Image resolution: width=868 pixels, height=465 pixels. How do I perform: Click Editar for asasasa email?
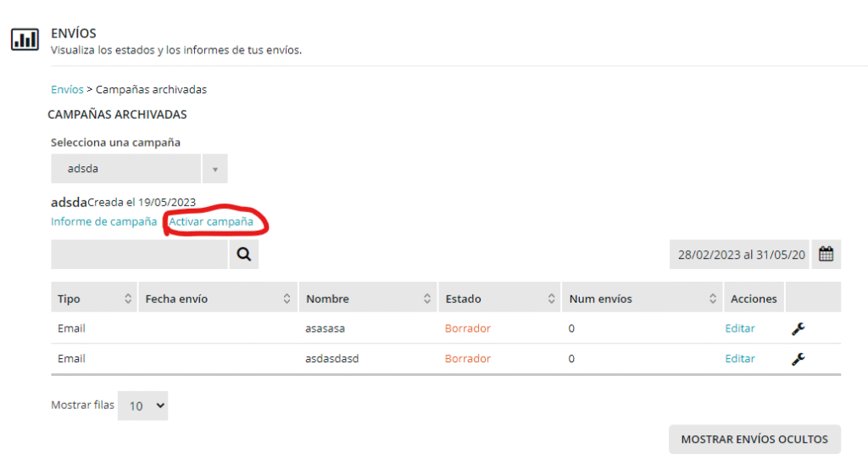[x=739, y=328]
